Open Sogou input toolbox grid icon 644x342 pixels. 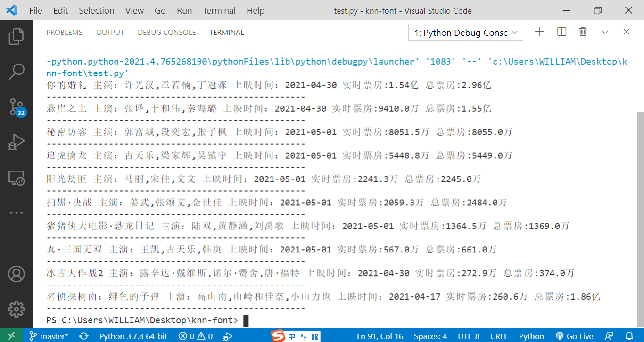(314, 336)
